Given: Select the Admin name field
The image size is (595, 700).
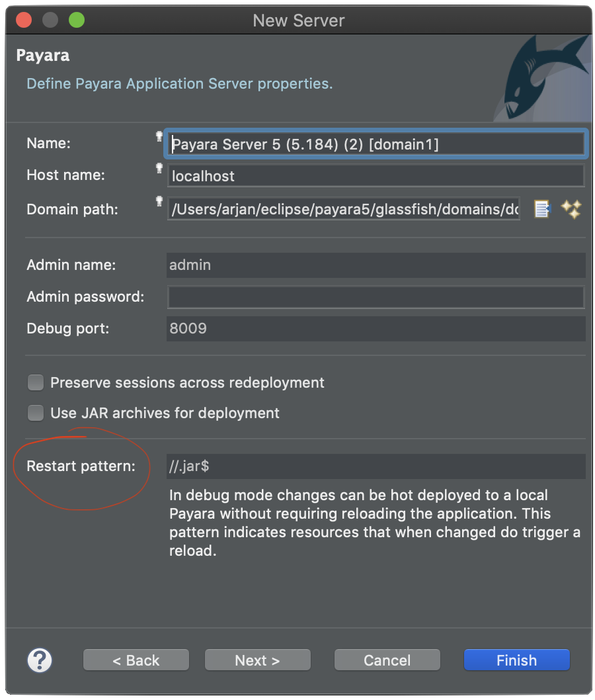Looking at the screenshot, I should pyautogui.click(x=376, y=265).
